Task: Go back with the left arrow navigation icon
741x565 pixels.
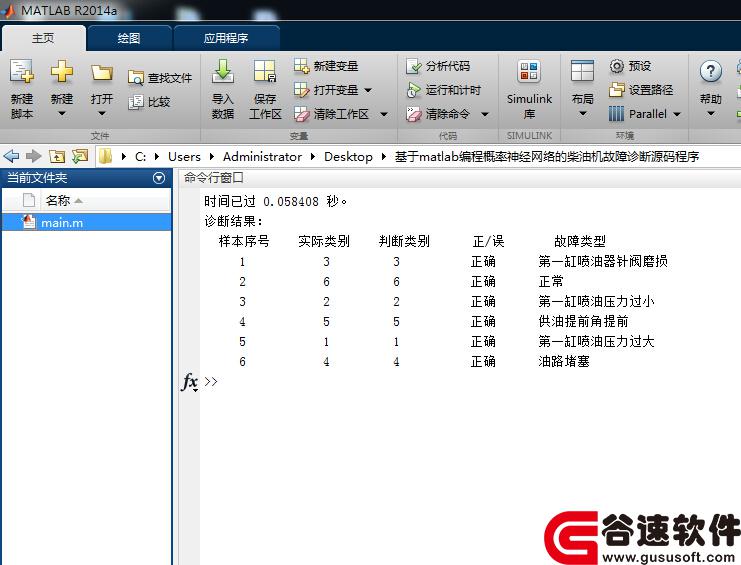Action: [11, 156]
